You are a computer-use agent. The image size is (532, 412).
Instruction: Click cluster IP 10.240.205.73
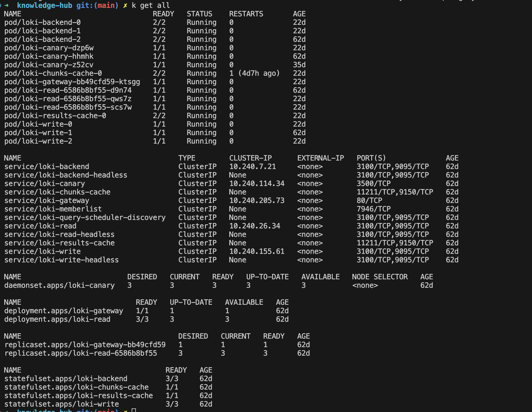pyautogui.click(x=257, y=201)
